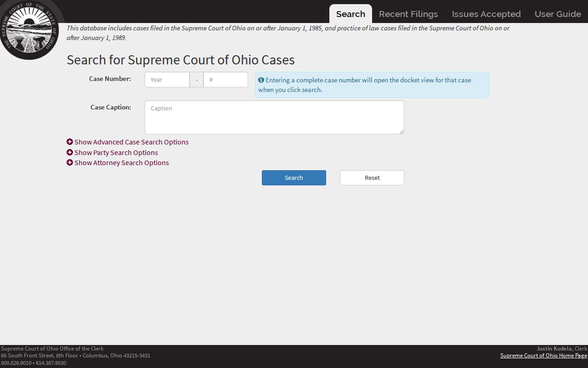Click the plus icon beside Attorney Search Options
This screenshot has width=588, height=368.
point(70,162)
